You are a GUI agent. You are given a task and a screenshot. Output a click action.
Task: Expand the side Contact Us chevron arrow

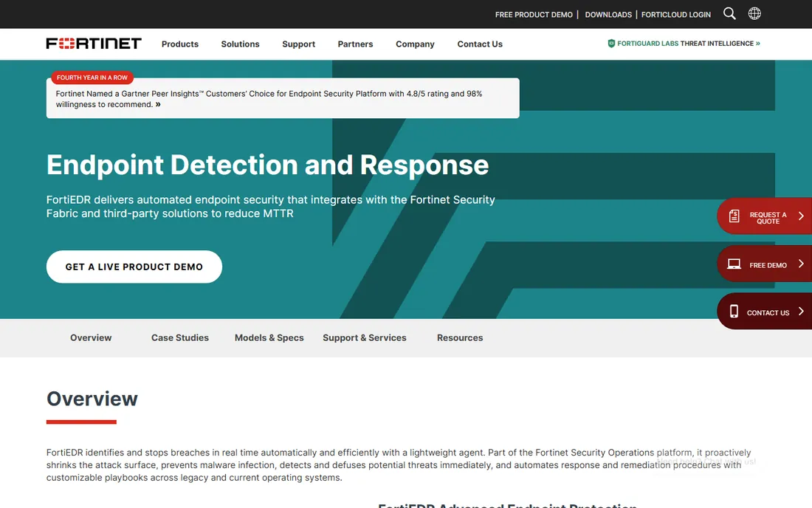(x=801, y=311)
